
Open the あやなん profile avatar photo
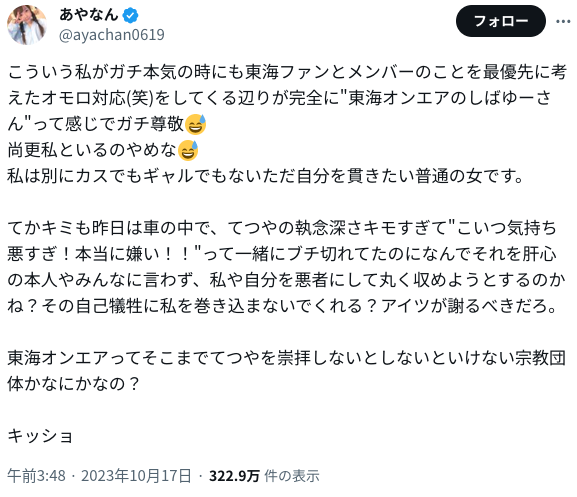26,25
